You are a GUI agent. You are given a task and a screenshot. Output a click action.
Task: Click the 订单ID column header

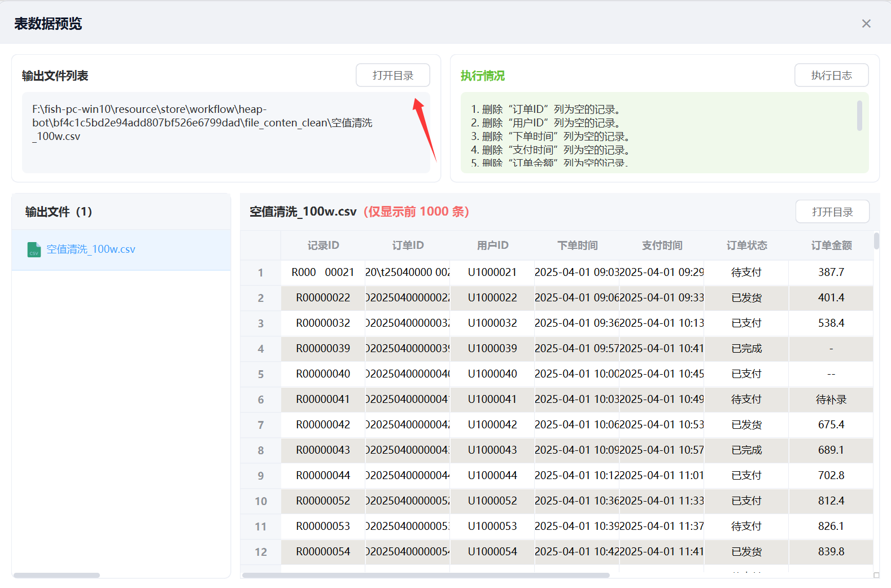click(408, 245)
